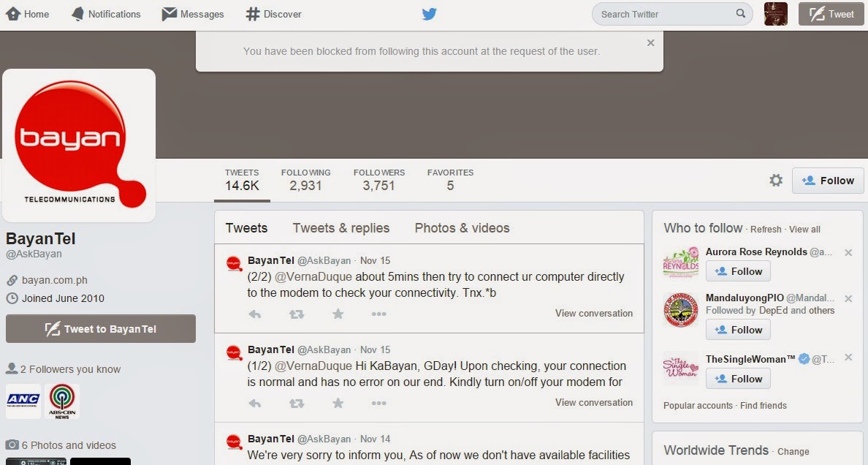Image resolution: width=868 pixels, height=465 pixels.
Task: Open the Find friends link
Action: [x=764, y=406]
